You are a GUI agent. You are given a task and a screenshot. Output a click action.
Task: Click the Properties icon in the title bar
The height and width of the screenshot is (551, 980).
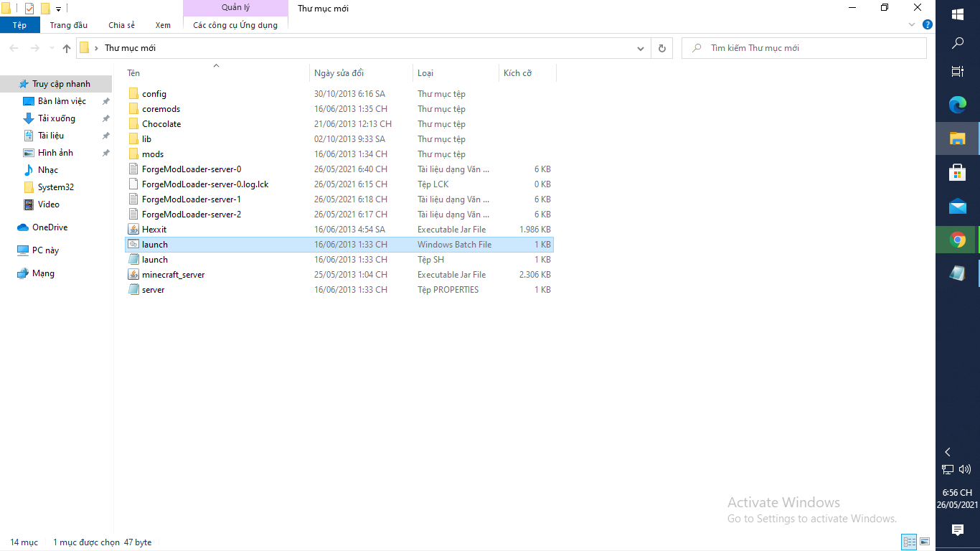point(29,9)
